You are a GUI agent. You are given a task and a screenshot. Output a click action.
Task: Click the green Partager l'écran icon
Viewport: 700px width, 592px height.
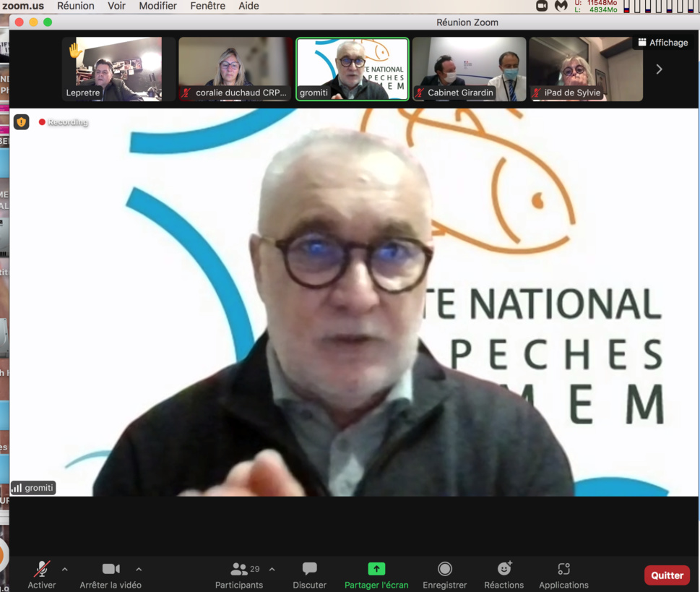376,569
